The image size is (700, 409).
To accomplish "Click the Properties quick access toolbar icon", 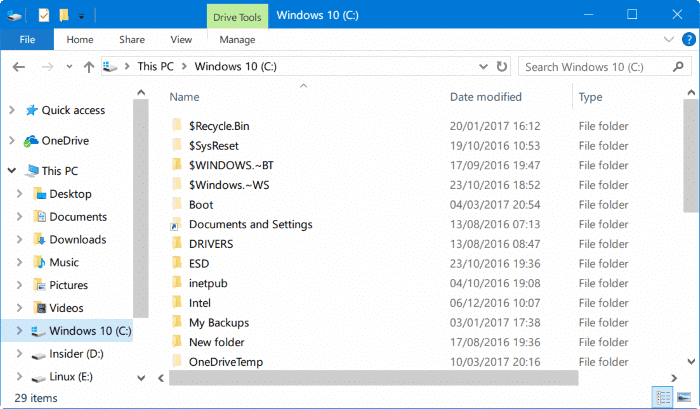I will [x=44, y=16].
